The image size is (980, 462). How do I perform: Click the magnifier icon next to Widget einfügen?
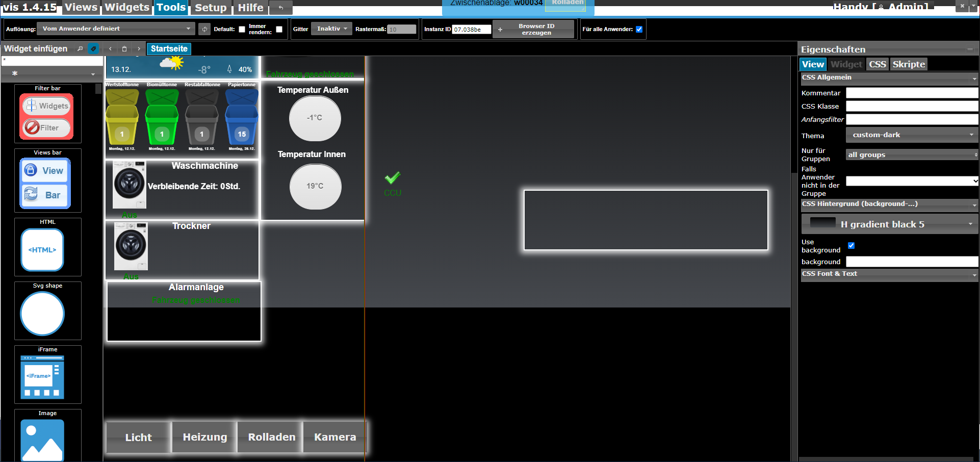[x=80, y=49]
